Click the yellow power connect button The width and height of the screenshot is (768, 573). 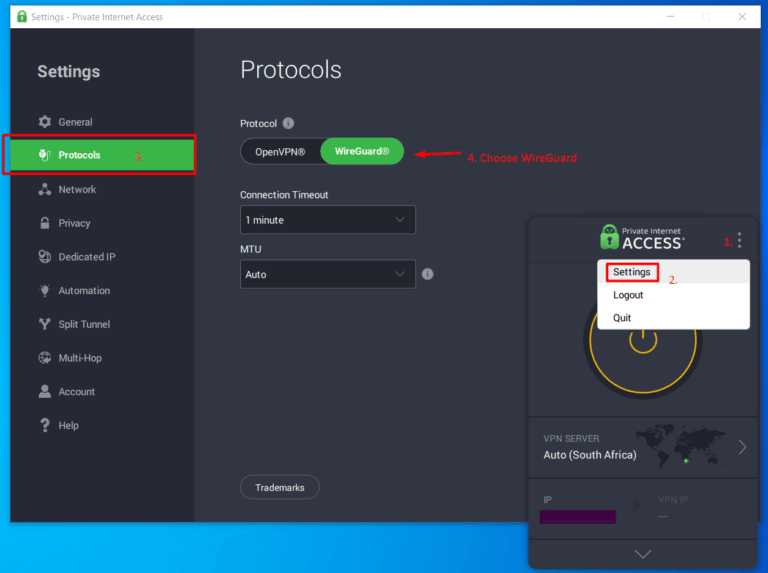643,341
